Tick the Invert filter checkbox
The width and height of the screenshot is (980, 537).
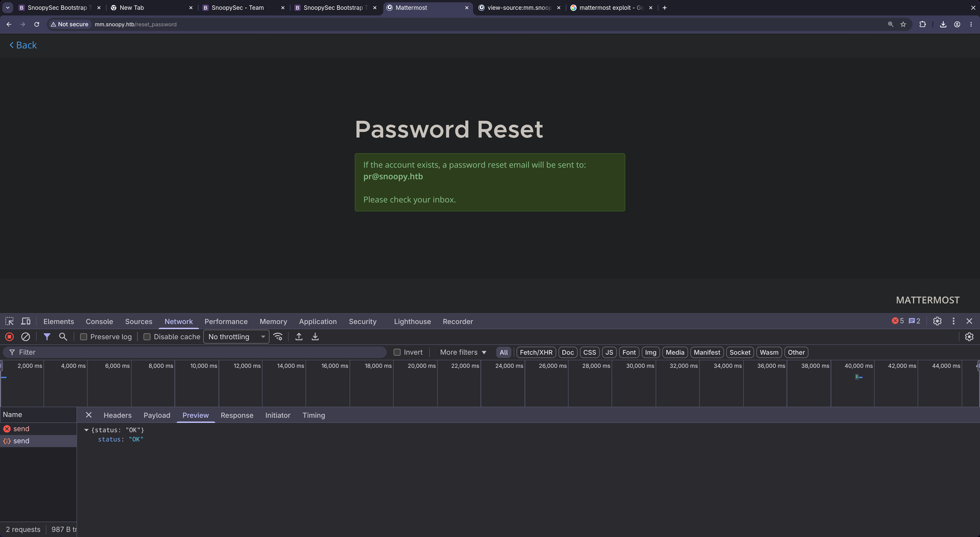click(397, 352)
